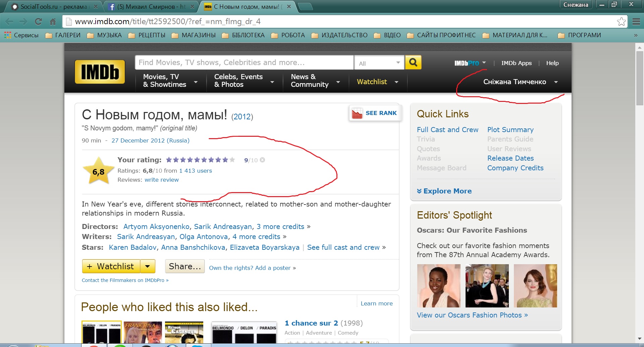Image resolution: width=644 pixels, height=347 pixels.
Task: Open the РЕЦЕПТЫ bookmark folder
Action: 147,35
